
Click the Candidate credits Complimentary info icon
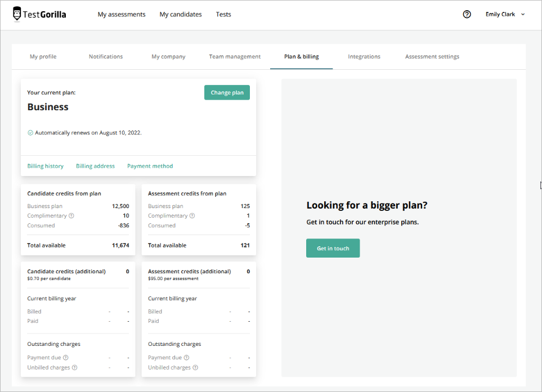(x=71, y=215)
